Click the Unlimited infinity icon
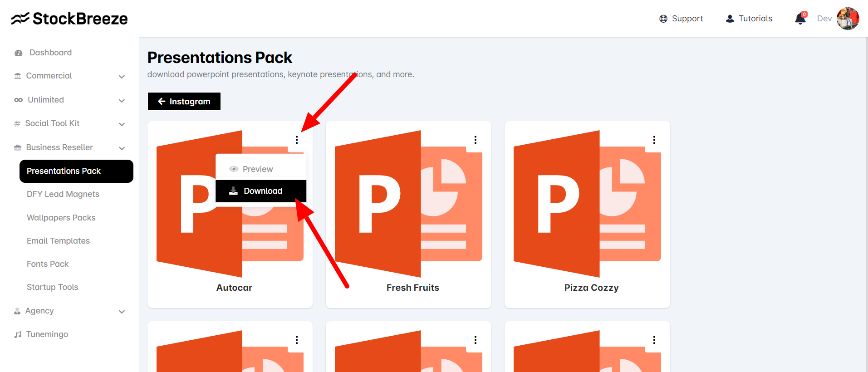The height and width of the screenshot is (372, 868). (x=19, y=100)
